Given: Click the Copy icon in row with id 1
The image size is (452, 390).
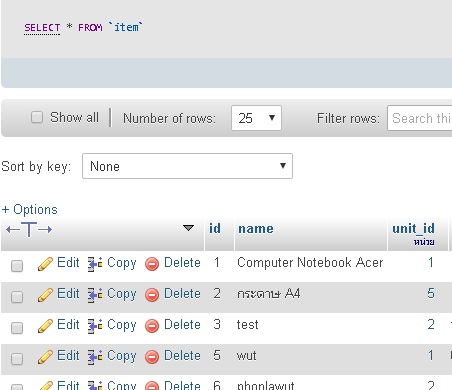Looking at the screenshot, I should [95, 264].
